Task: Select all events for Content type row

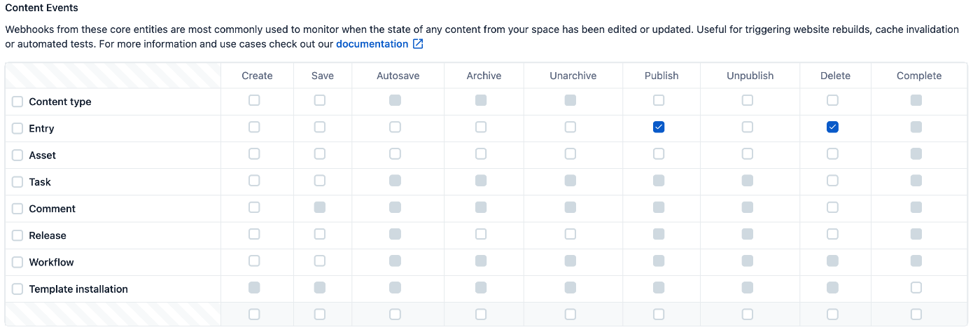Action: [17, 102]
